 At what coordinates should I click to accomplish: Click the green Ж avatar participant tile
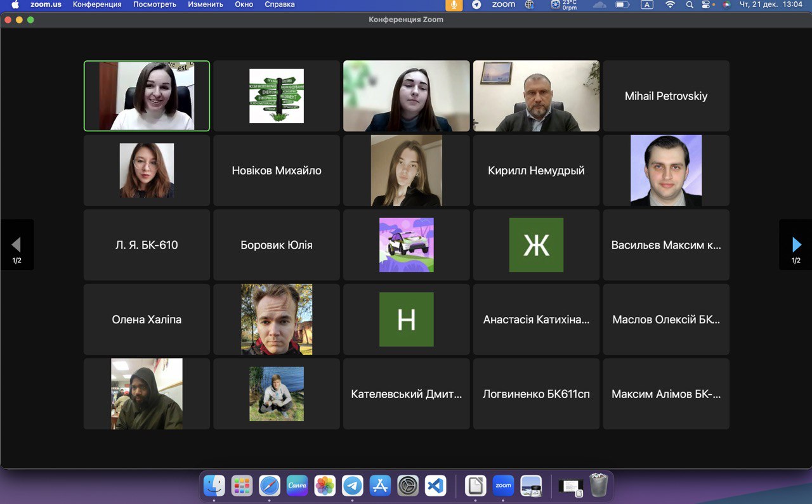(x=536, y=245)
